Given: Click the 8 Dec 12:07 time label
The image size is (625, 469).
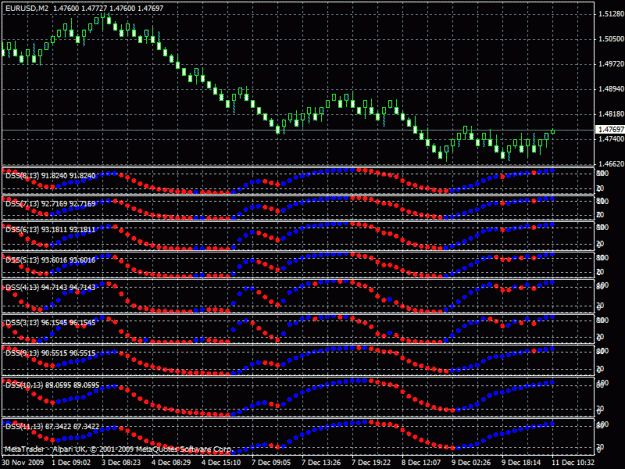Looking at the screenshot, I should point(421,463).
